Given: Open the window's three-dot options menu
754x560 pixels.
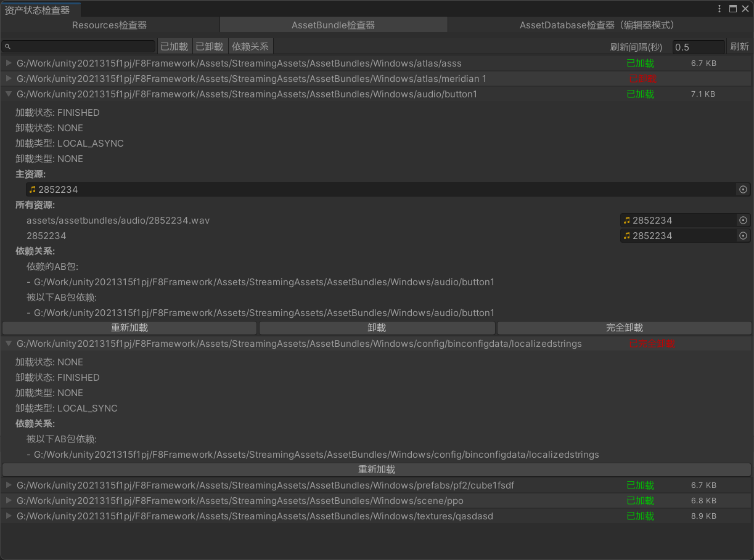Looking at the screenshot, I should [719, 9].
